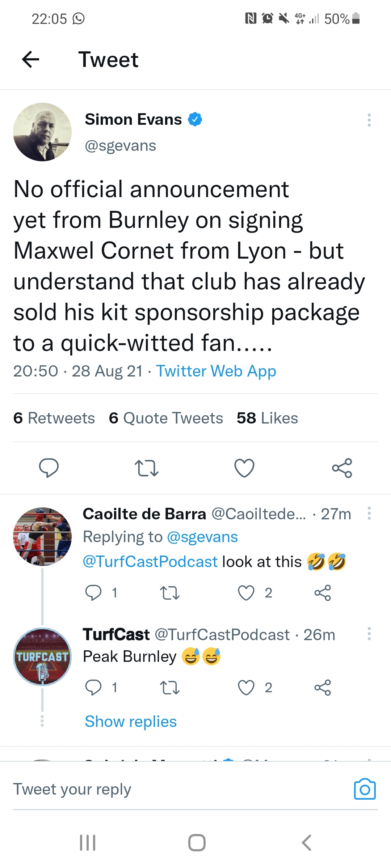The height and width of the screenshot is (868, 391).
Task: View the 58 Likes list
Action: (x=267, y=418)
